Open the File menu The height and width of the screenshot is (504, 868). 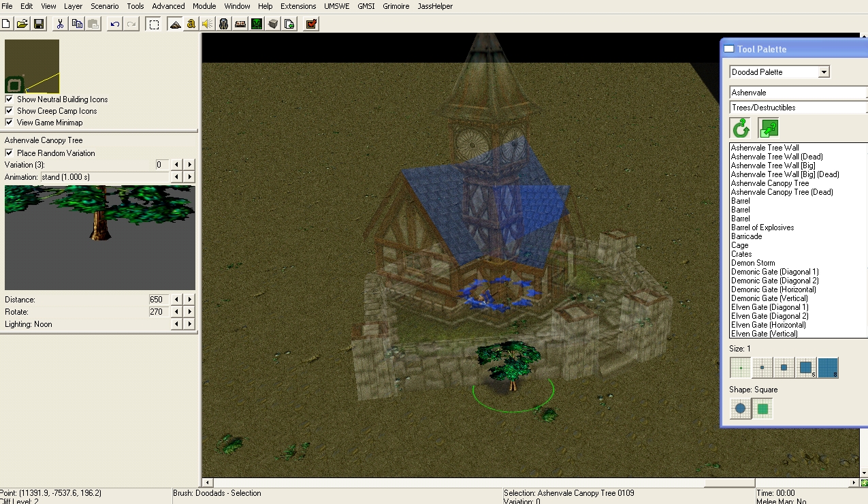[x=7, y=6]
